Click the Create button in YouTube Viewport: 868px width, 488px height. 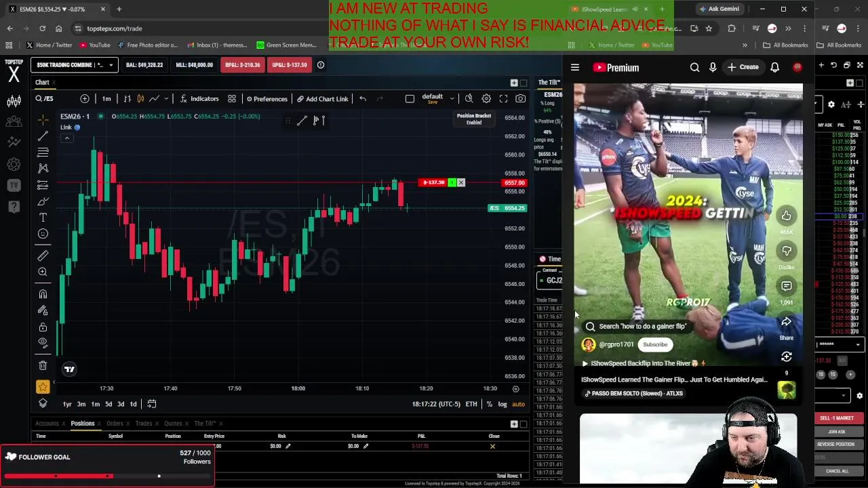click(x=743, y=67)
